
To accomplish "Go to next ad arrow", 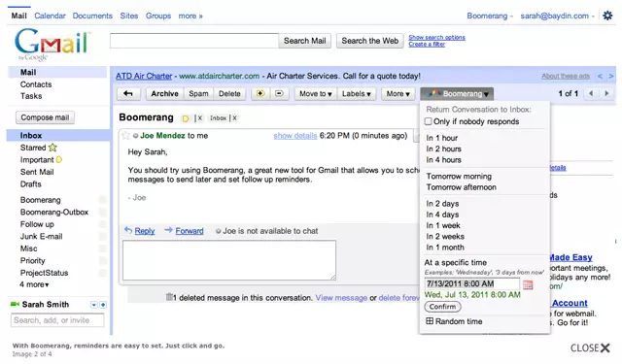I will (611, 76).
